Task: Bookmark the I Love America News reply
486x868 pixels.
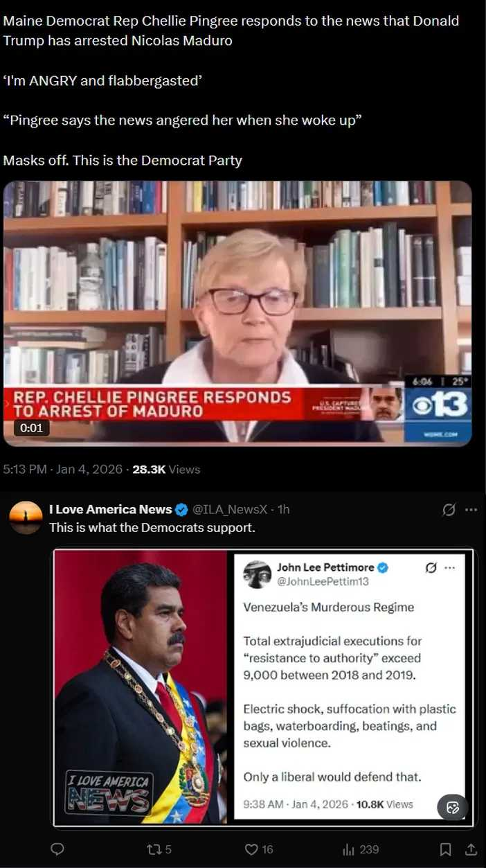Action: click(x=446, y=849)
